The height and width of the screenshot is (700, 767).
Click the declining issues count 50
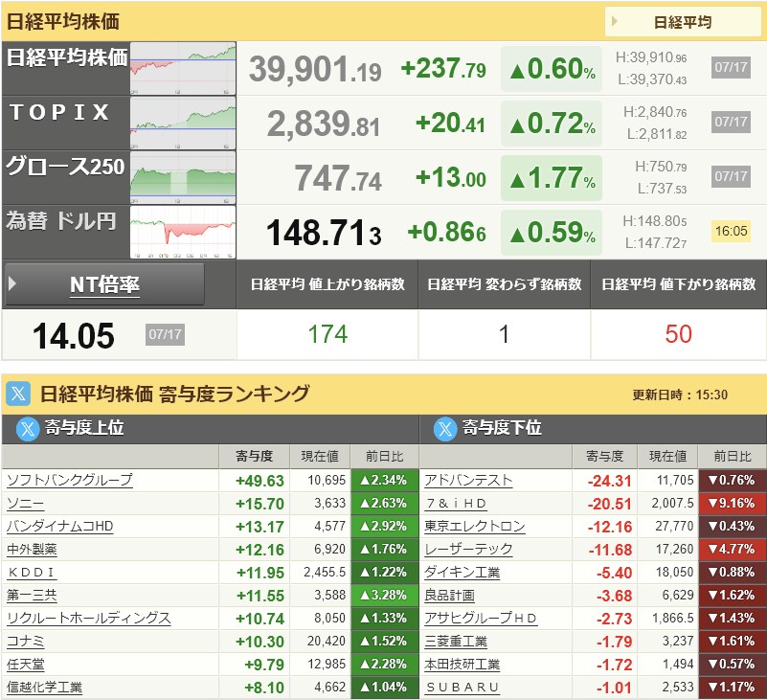tap(679, 334)
